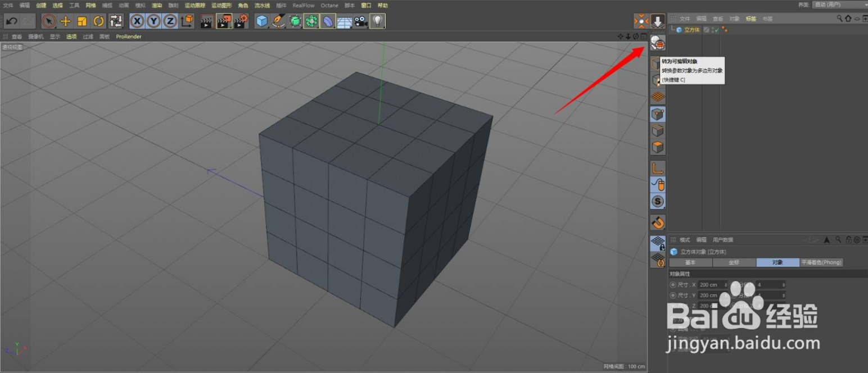Click orange arrows icon above object manager
The width and height of the screenshot is (868, 373).
pos(641,21)
